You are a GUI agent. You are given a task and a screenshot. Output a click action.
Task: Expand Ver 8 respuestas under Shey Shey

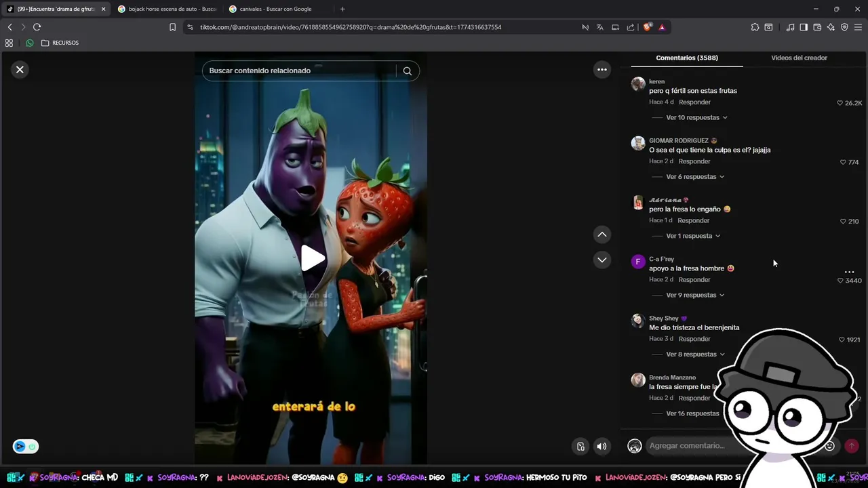tap(695, 354)
